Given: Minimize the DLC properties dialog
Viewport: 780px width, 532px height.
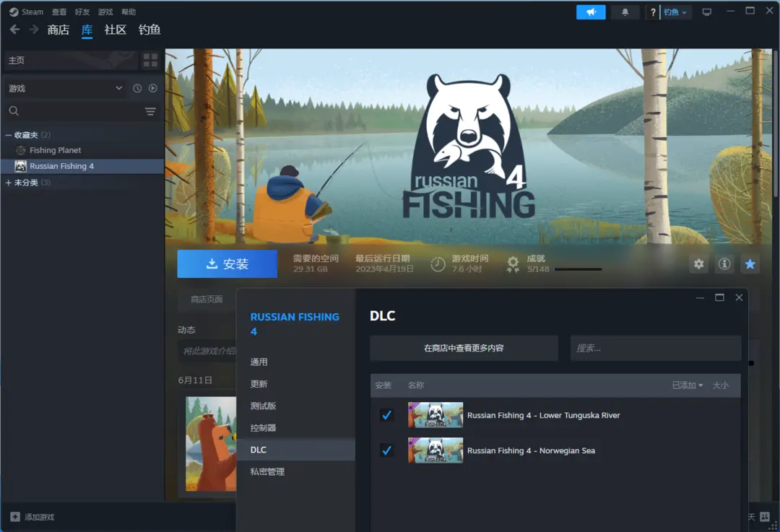Looking at the screenshot, I should tap(700, 298).
